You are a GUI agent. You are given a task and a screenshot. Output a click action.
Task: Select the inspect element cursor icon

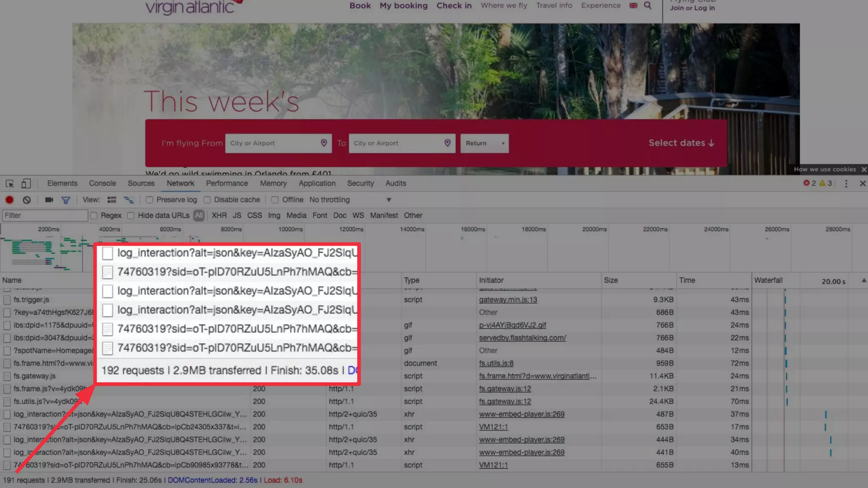[10, 183]
